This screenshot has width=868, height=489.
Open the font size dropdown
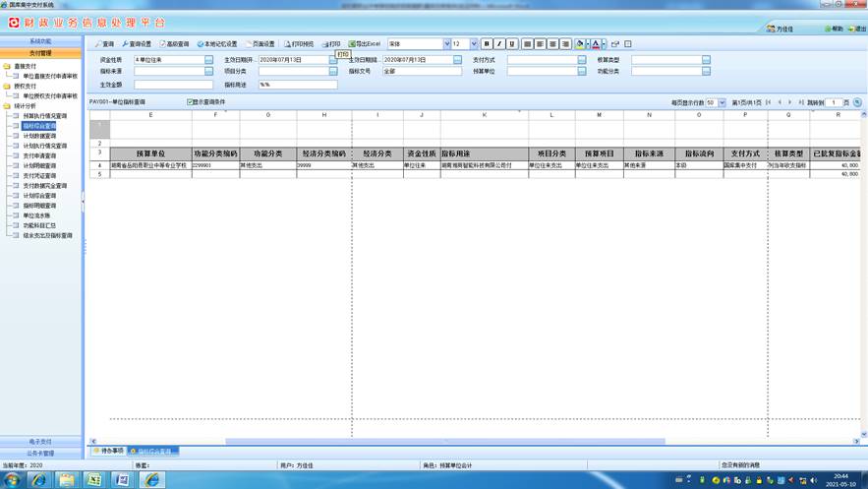[x=474, y=43]
